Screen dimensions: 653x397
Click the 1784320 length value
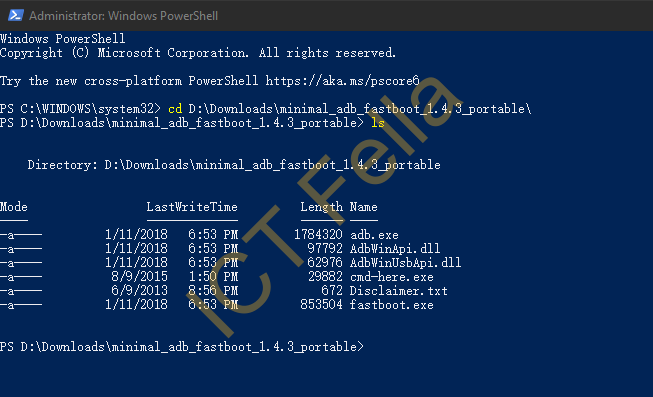pos(318,235)
